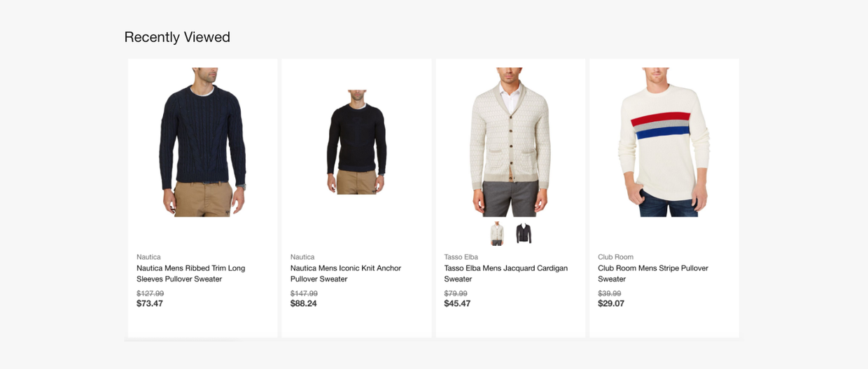Click Nautica Mens Ribbed Trim Long Sleeves title
The width and height of the screenshot is (868, 369).
point(190,273)
